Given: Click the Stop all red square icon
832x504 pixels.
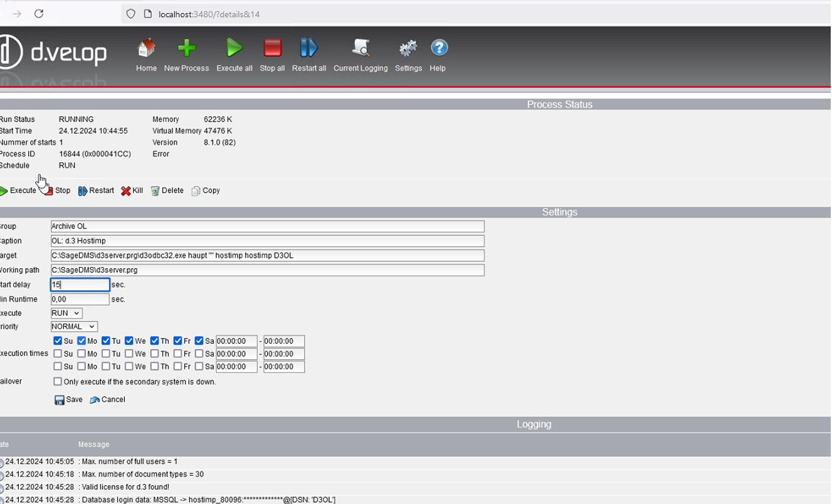Looking at the screenshot, I should click(x=272, y=48).
